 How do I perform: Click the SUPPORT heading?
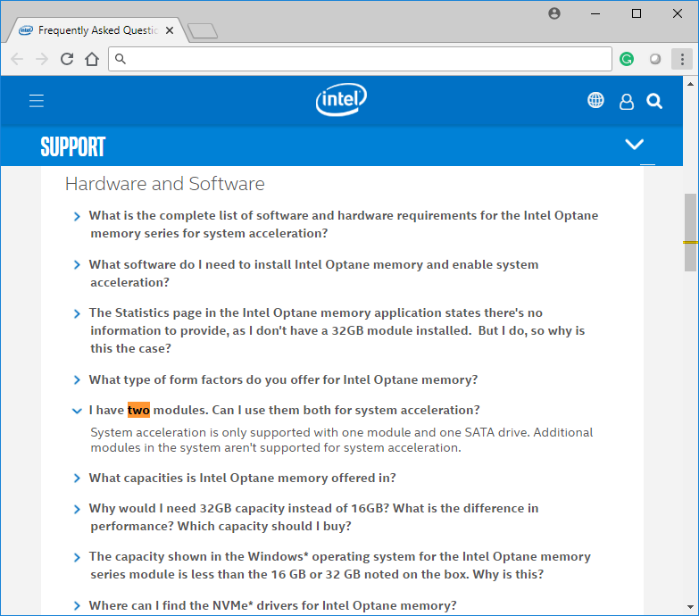click(73, 146)
